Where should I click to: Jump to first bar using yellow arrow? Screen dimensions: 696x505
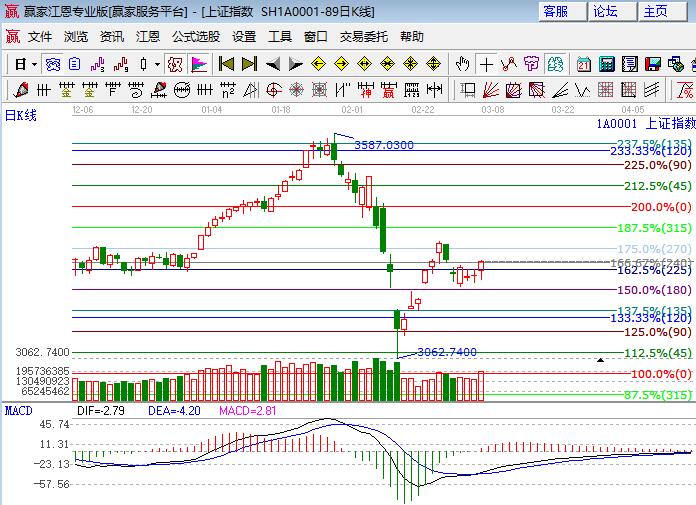tap(227, 64)
